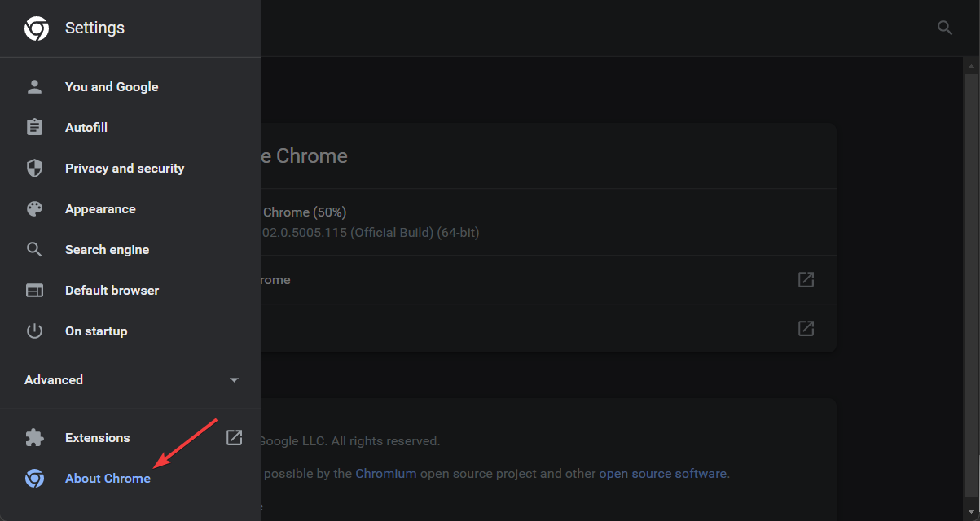
Task: Select the Search engine magnifier icon
Action: click(x=34, y=249)
